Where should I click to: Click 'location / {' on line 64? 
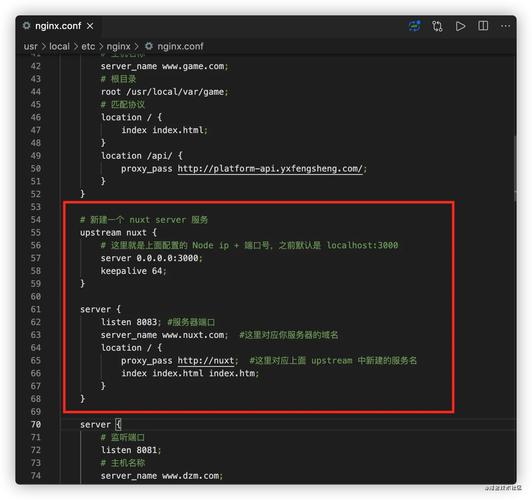tap(132, 348)
